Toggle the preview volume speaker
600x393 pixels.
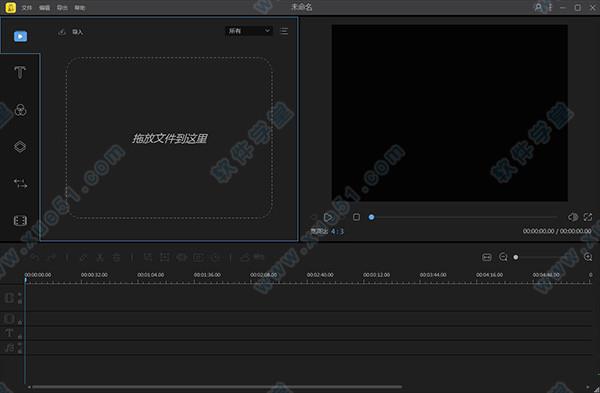pos(573,217)
